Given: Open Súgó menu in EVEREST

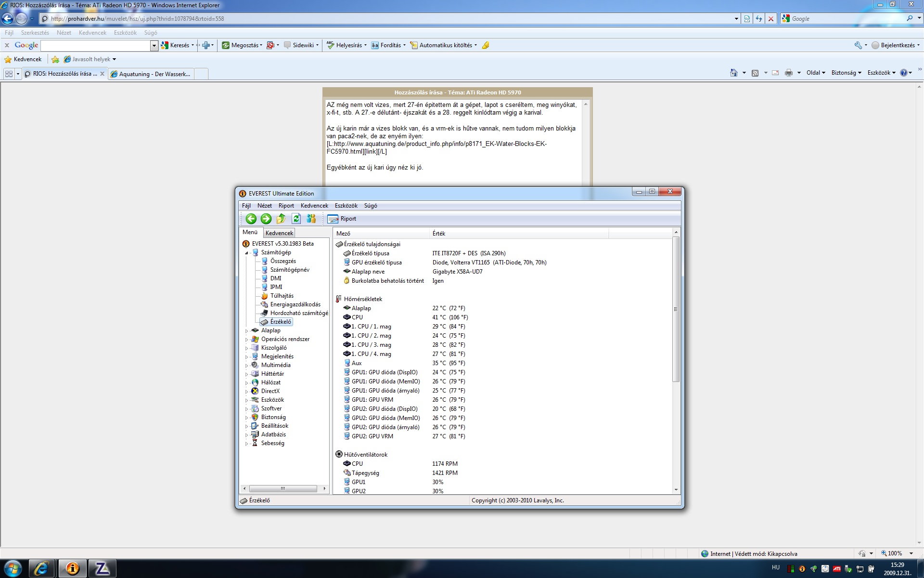Looking at the screenshot, I should coord(371,206).
